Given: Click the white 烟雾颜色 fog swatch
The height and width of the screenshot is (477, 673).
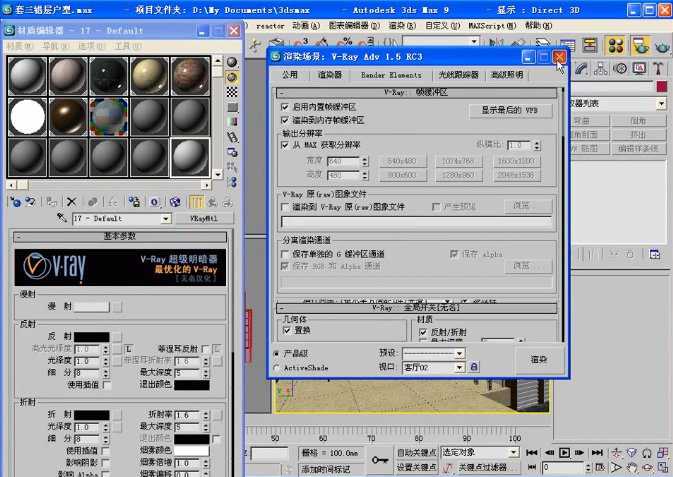Looking at the screenshot, I should coord(191,450).
